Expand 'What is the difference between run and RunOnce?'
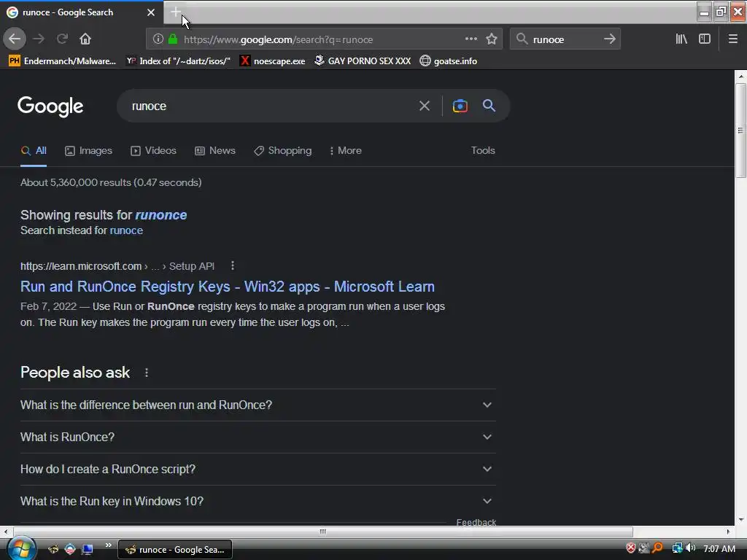The height and width of the screenshot is (560, 747). tap(258, 405)
